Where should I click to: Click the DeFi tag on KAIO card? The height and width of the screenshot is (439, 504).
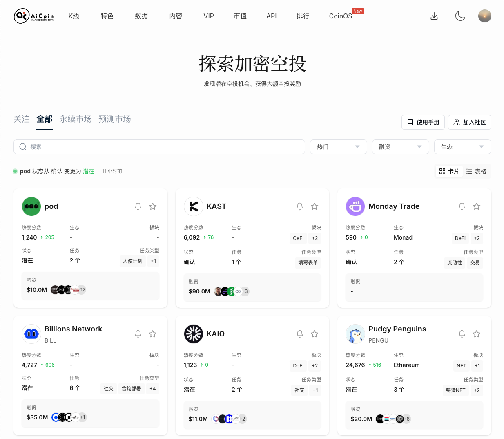coord(298,366)
